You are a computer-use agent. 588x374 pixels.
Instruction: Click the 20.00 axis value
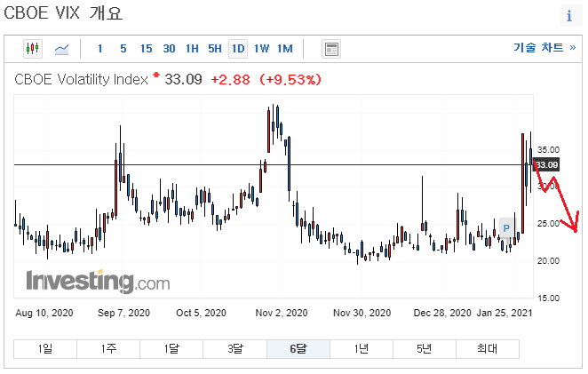(x=548, y=261)
